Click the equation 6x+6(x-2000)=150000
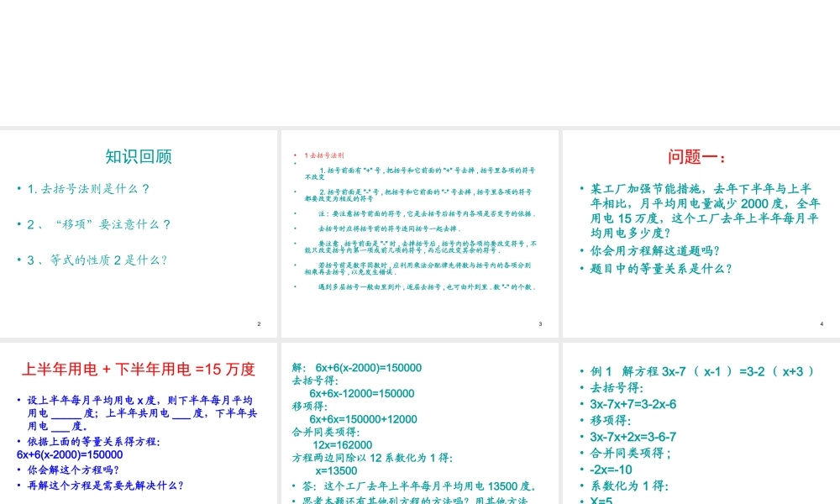 [71, 454]
